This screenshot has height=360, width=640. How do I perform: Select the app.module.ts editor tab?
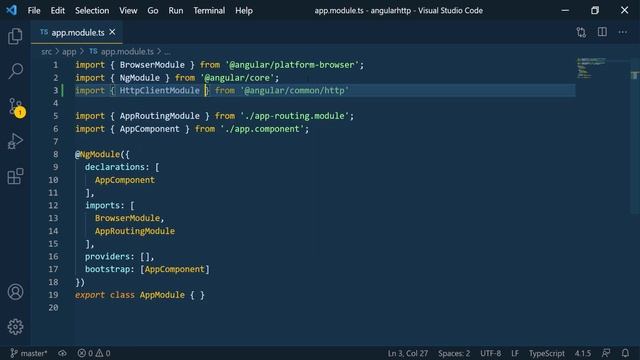point(77,32)
